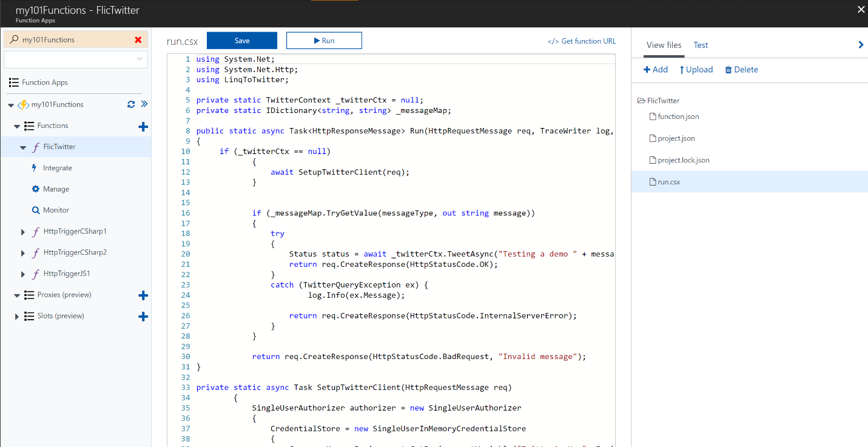Expand the Slots (preview) group
Screen dimensions: 868x447
click(17, 317)
